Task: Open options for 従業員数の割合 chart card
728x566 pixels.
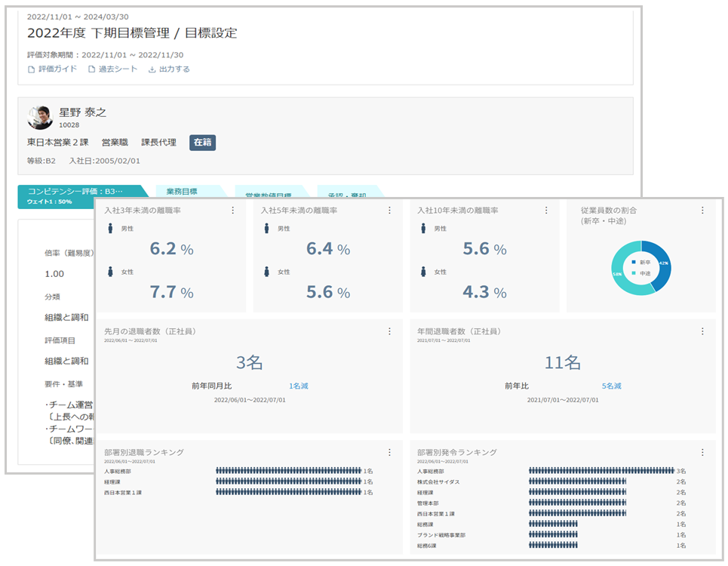Action: click(x=702, y=211)
